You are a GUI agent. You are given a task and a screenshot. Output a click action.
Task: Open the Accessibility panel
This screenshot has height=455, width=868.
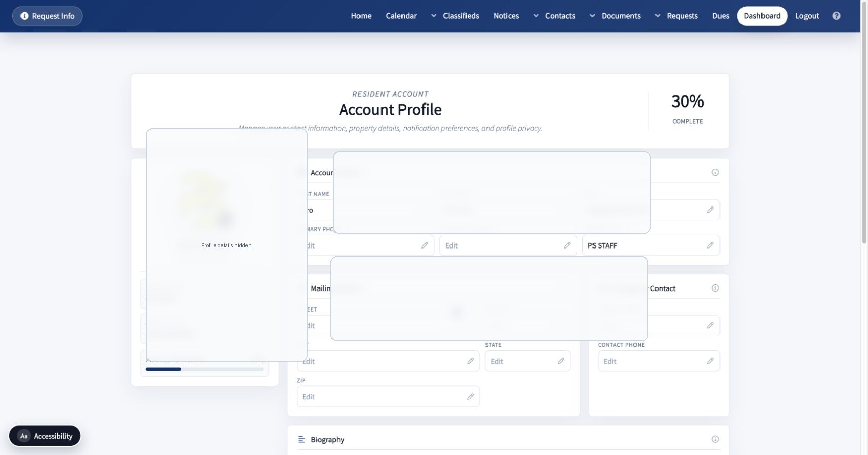tap(45, 436)
